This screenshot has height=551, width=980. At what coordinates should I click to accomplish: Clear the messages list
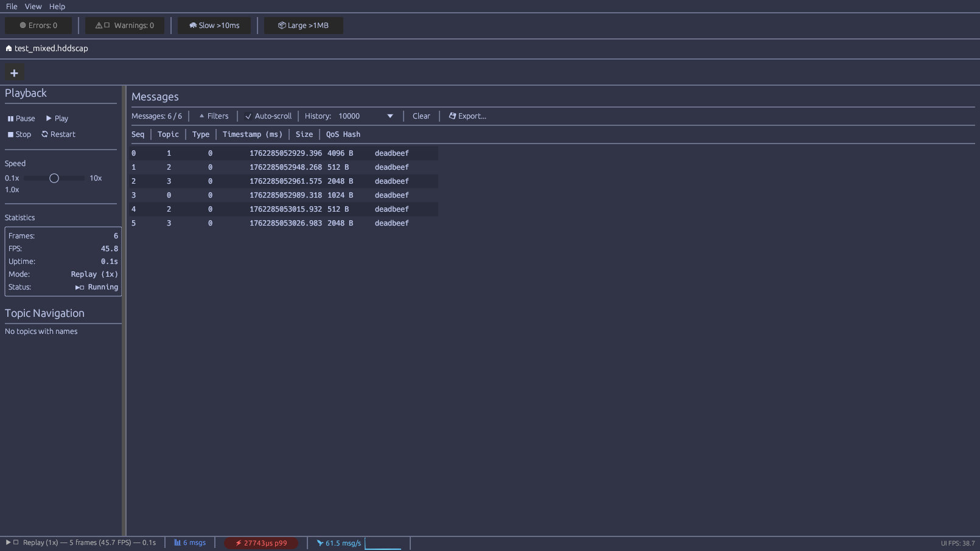click(x=421, y=116)
